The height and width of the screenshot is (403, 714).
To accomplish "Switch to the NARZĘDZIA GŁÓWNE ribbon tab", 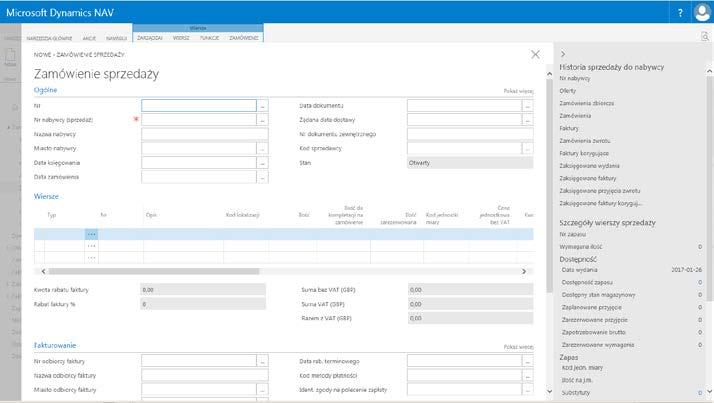I will pos(49,38).
